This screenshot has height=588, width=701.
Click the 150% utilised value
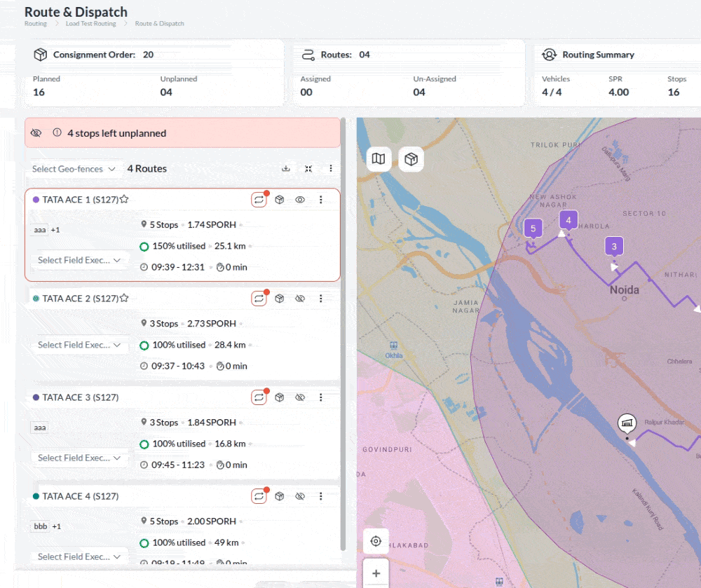tap(179, 246)
